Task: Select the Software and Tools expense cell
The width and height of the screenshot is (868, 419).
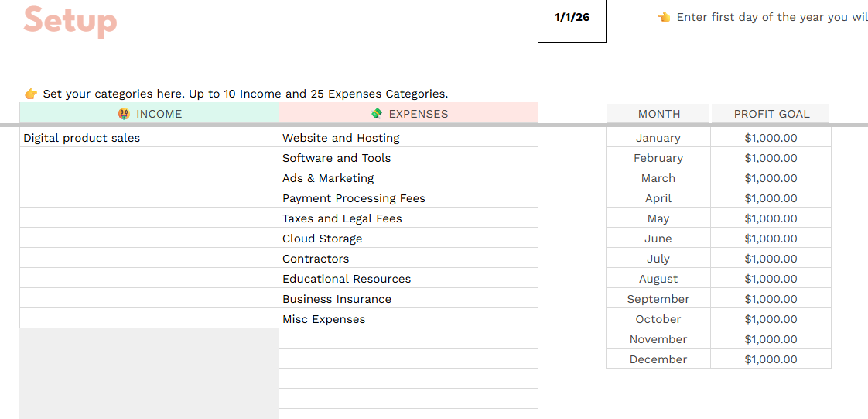Action: click(x=408, y=157)
